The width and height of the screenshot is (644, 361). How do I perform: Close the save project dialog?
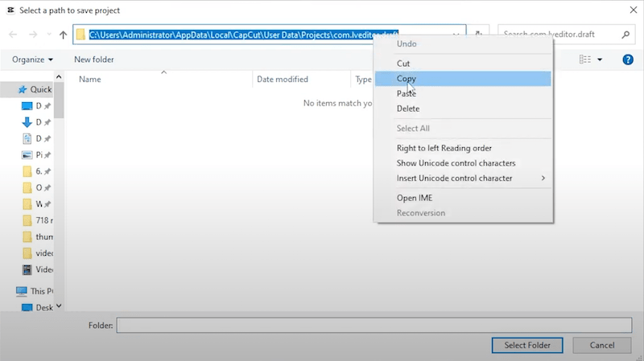(x=634, y=10)
